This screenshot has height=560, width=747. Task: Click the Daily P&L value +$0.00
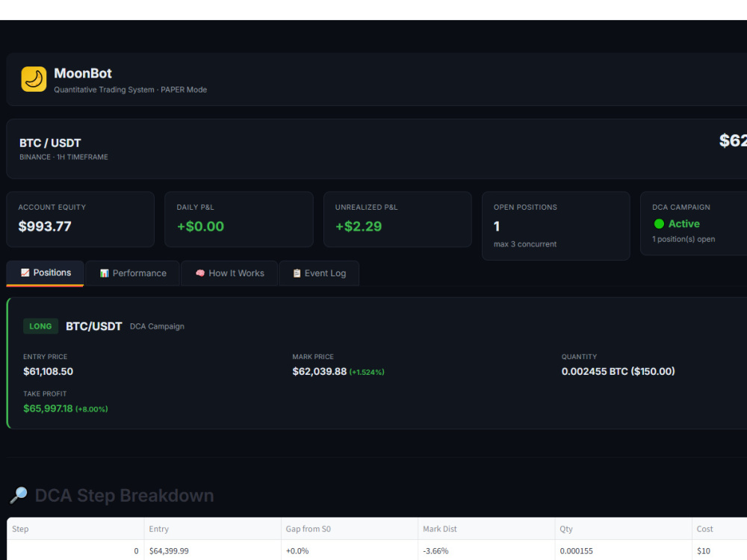(200, 226)
